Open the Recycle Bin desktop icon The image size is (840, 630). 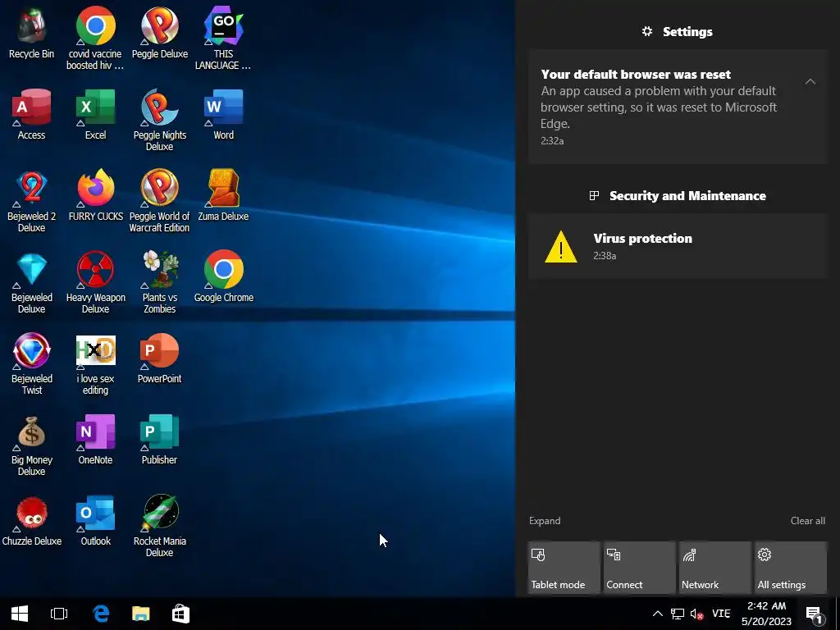tap(32, 33)
